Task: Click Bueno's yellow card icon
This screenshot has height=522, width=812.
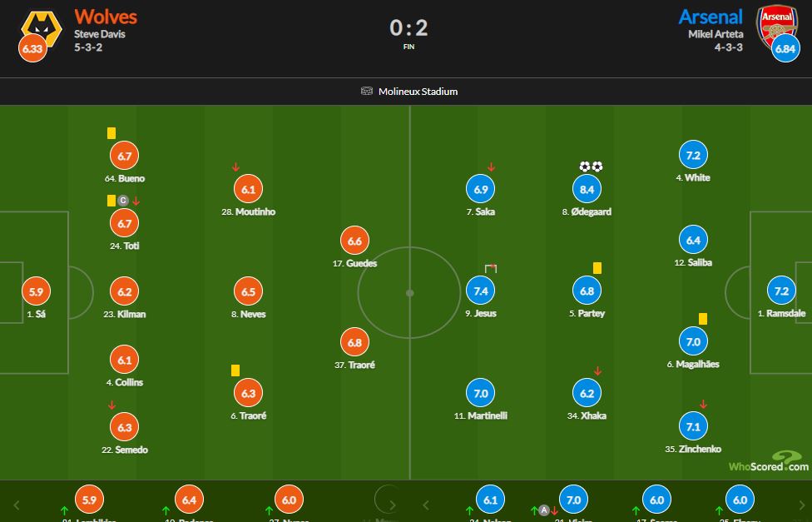Action: [x=111, y=133]
